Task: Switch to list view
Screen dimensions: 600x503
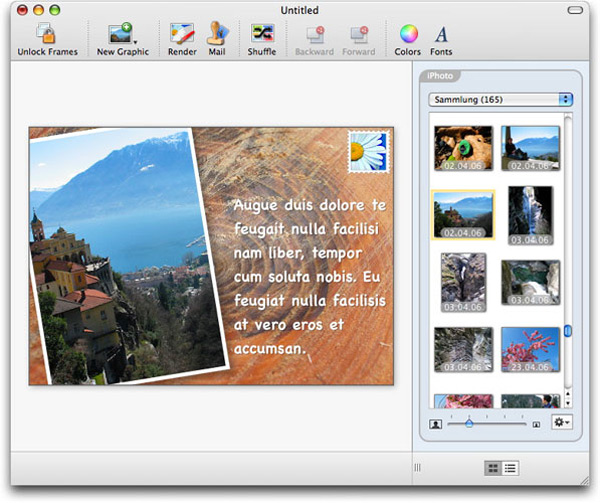Action: pos(510,468)
